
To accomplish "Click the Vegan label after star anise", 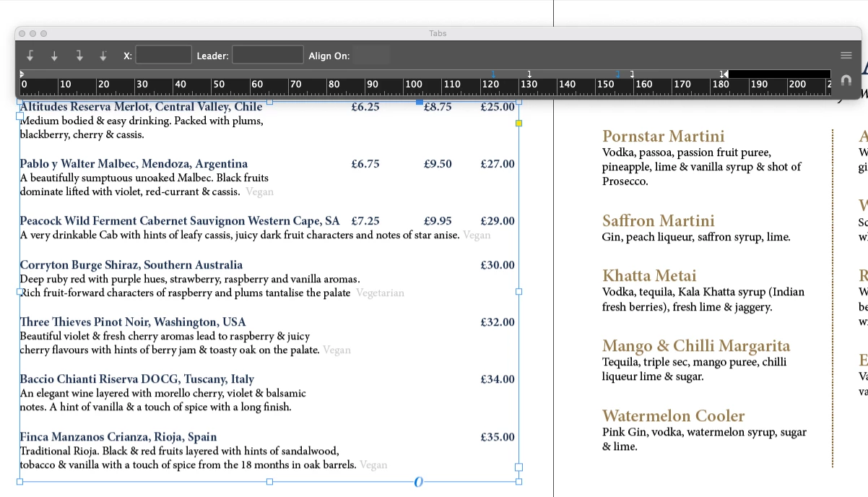I will tap(477, 235).
